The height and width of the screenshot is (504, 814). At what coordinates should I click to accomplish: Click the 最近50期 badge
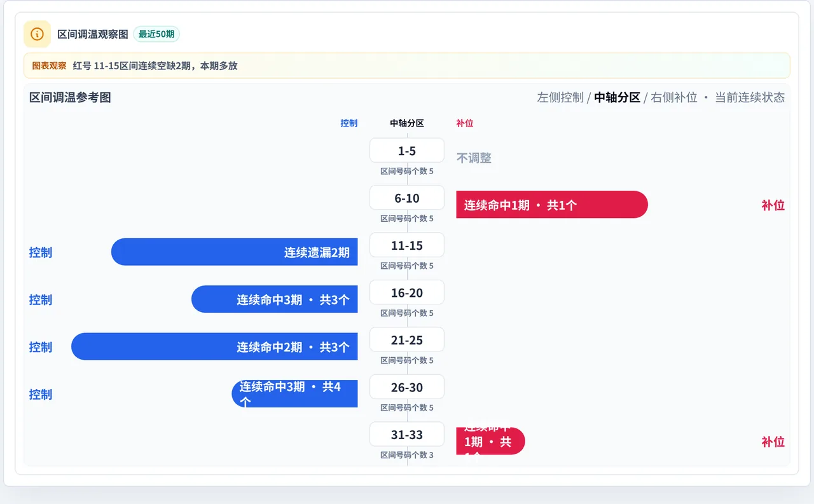click(156, 34)
